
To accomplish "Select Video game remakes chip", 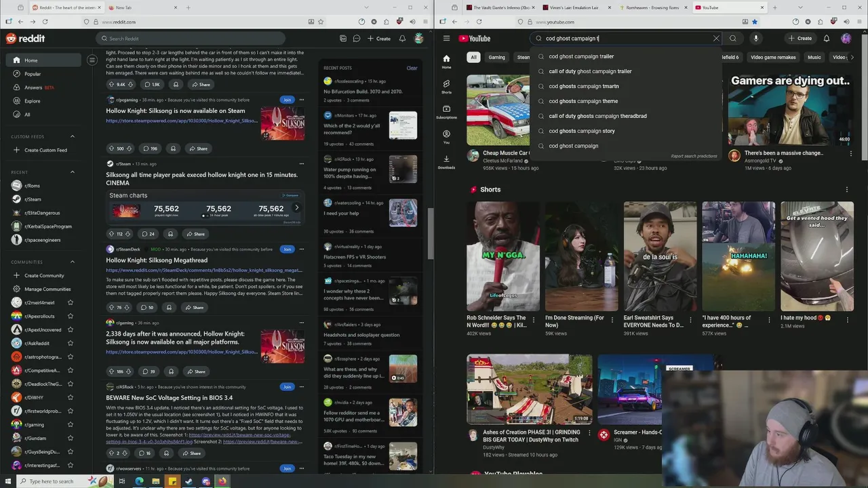I will coord(773,58).
